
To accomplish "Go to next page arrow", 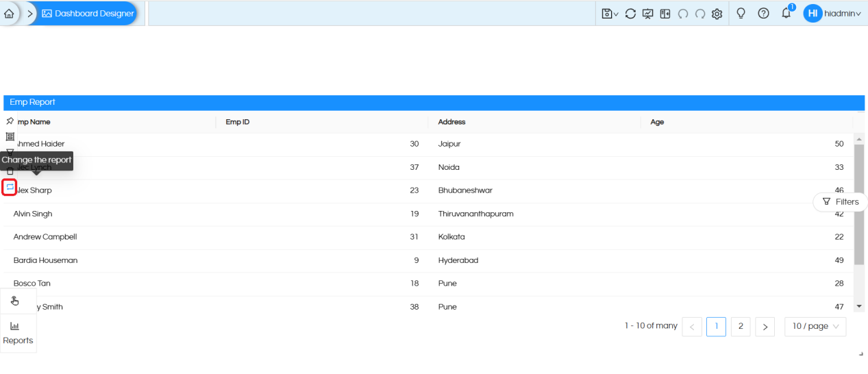I will [x=765, y=327].
